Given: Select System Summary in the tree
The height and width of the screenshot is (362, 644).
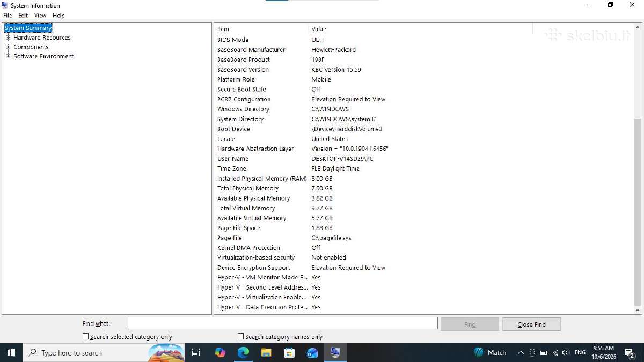Looking at the screenshot, I should (x=28, y=28).
